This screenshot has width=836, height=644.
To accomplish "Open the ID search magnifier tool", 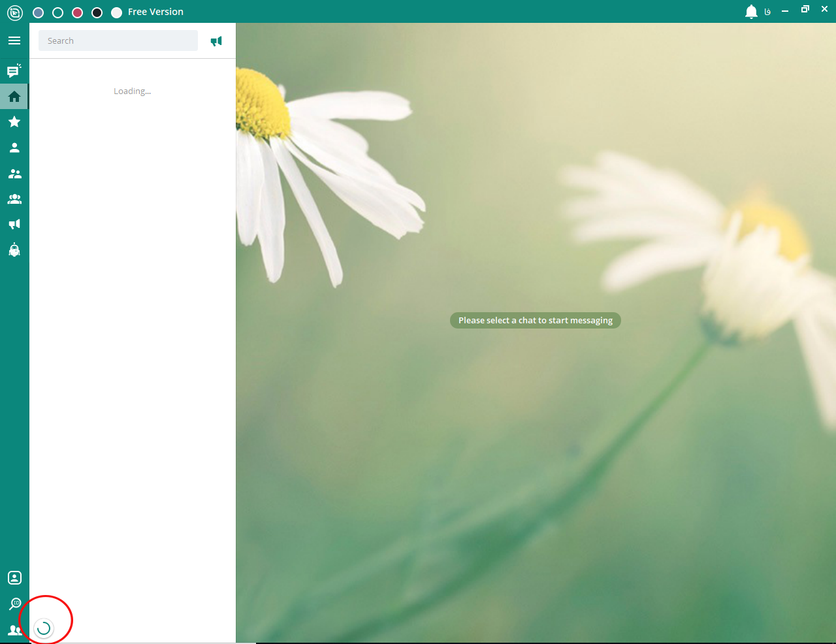I will tap(14, 604).
